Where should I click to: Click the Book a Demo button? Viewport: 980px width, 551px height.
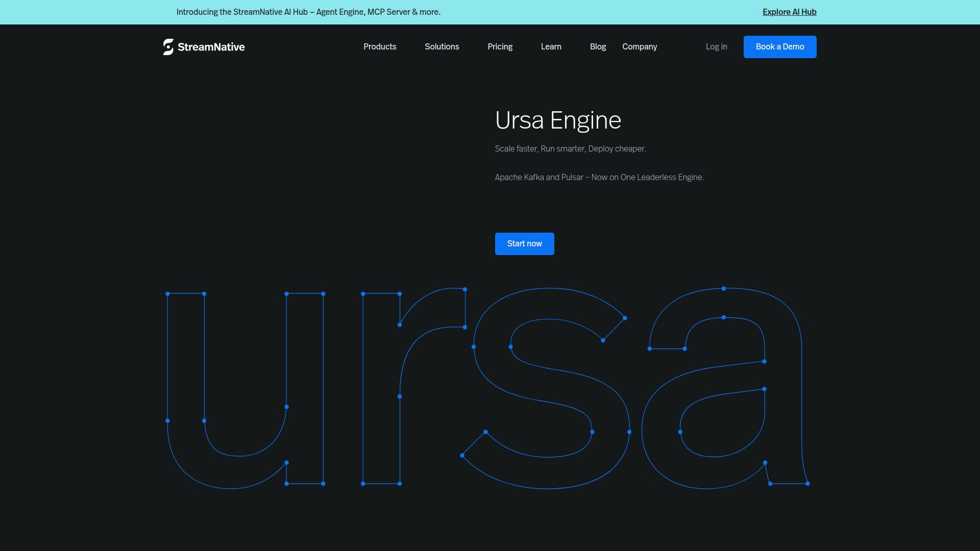(x=780, y=47)
